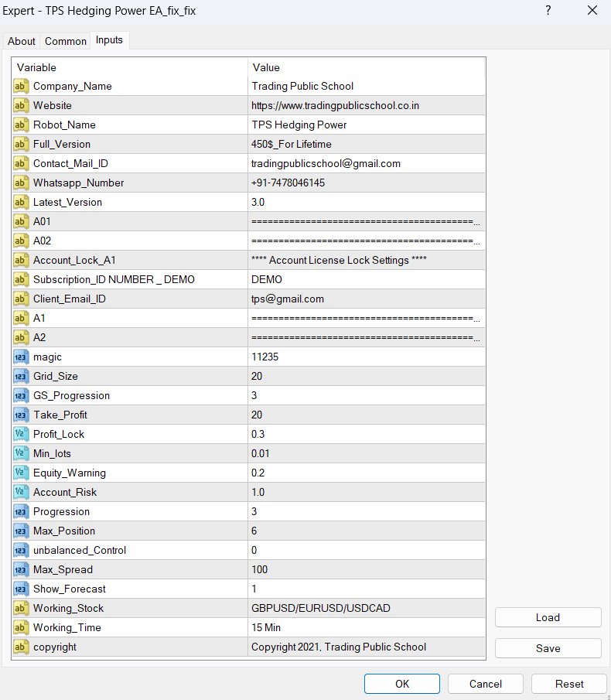This screenshot has width=611, height=700.
Task: Click the double-type icon beside Profit_Lock
Action: pos(22,434)
